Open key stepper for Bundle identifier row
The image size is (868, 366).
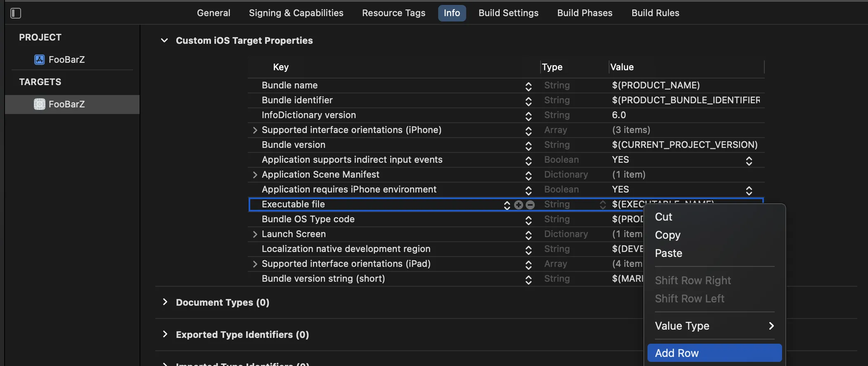point(528,101)
